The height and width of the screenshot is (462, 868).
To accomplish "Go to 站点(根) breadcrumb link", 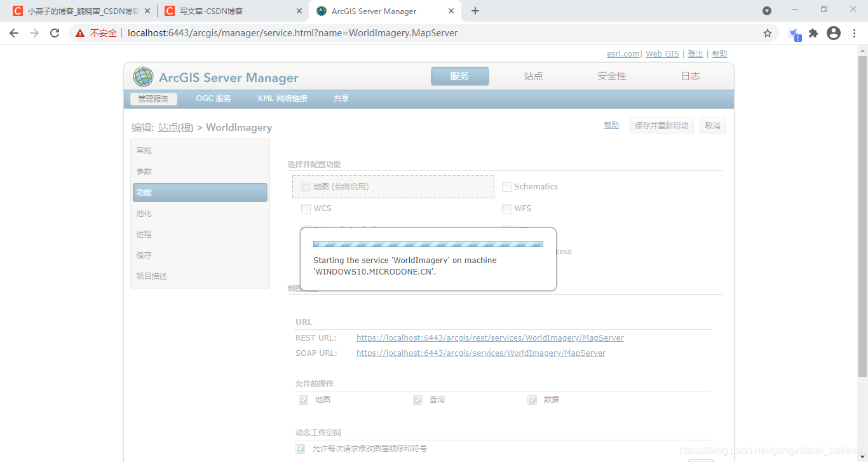I will tap(175, 127).
